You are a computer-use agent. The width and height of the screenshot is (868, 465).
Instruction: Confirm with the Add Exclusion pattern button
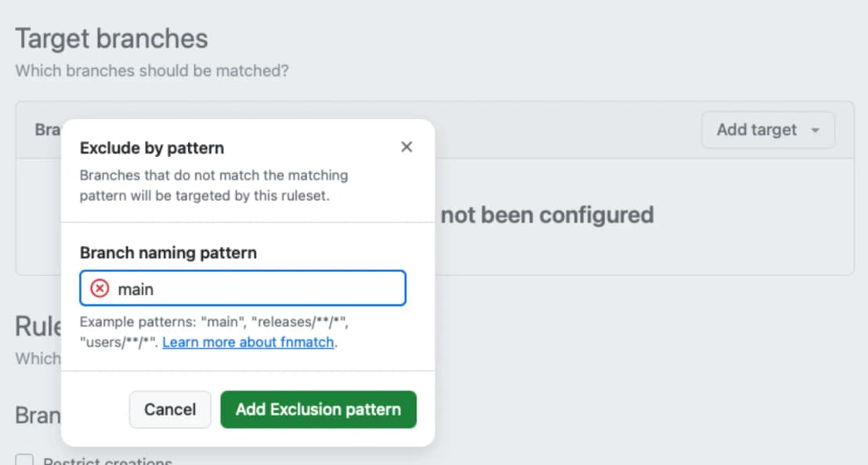(x=318, y=409)
